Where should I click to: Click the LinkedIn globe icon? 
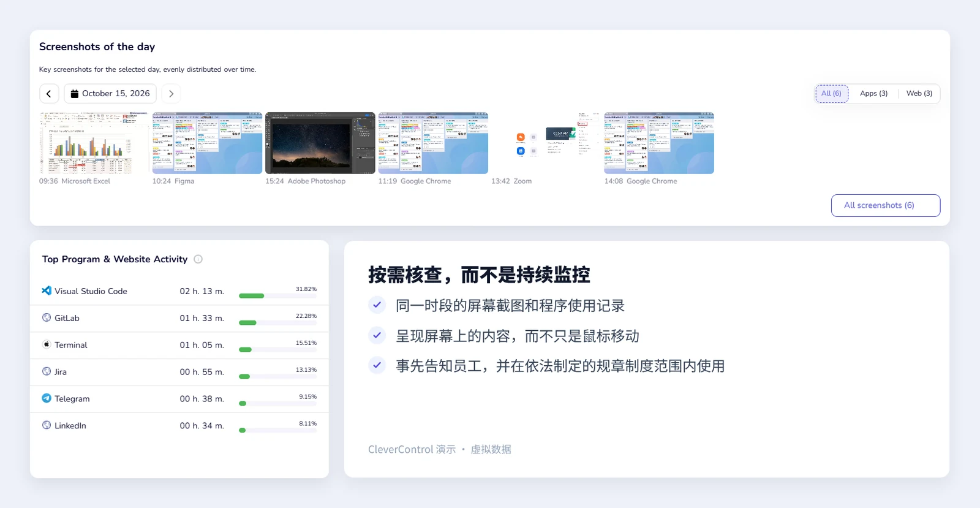[47, 425]
